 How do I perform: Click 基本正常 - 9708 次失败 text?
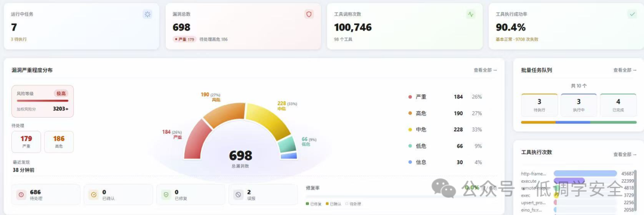coord(517,39)
